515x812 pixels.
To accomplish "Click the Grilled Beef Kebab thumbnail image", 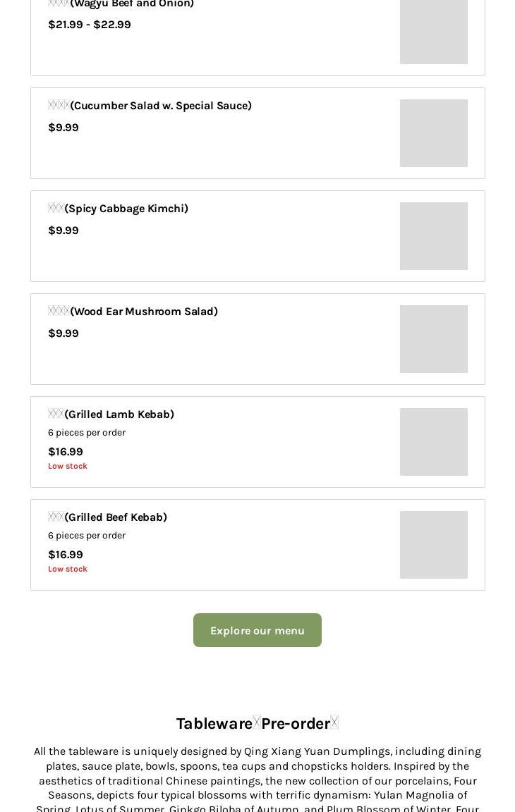I will [433, 545].
